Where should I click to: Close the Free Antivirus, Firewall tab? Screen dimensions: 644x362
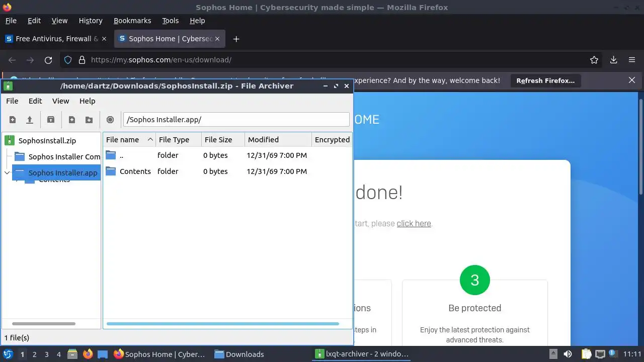click(104, 39)
